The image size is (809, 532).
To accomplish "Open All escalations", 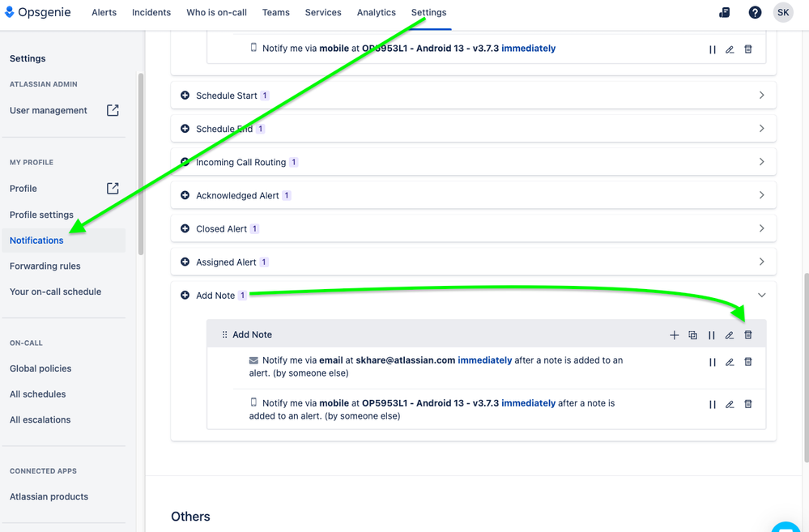I will [x=40, y=419].
